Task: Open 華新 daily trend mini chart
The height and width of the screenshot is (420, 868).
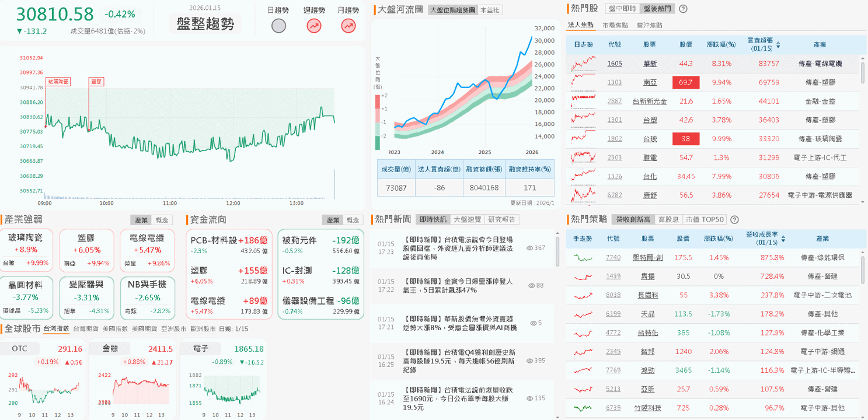Action: (x=584, y=63)
